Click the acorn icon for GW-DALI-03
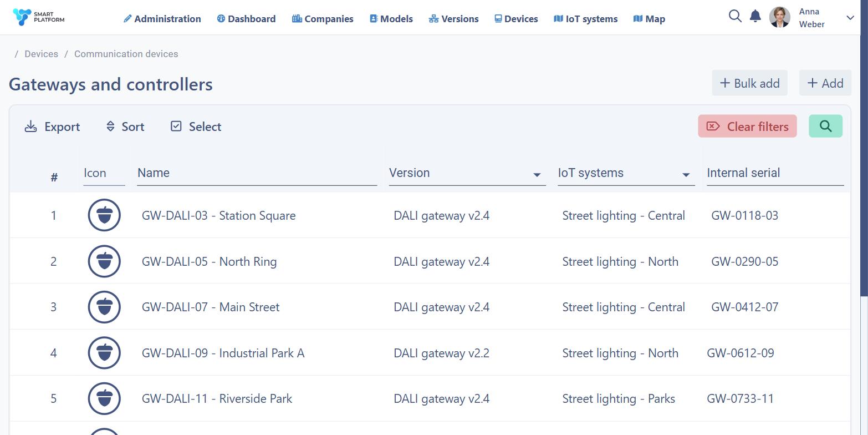Viewport: 868px width, 435px height. pyautogui.click(x=104, y=215)
